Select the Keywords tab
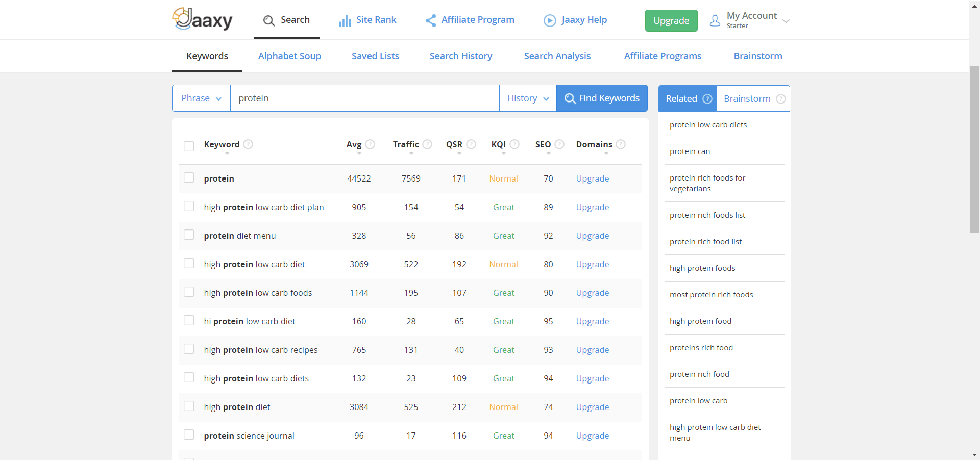Image resolution: width=980 pixels, height=460 pixels. coord(207,56)
